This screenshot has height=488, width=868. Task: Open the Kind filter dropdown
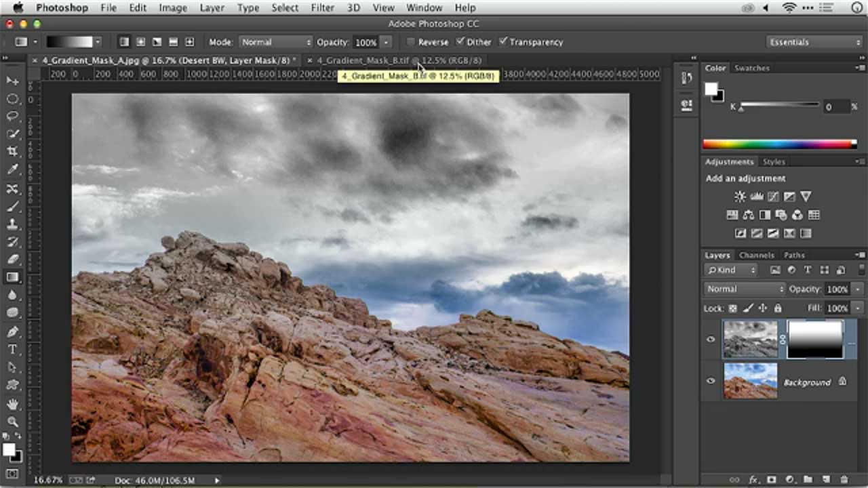pyautogui.click(x=731, y=270)
